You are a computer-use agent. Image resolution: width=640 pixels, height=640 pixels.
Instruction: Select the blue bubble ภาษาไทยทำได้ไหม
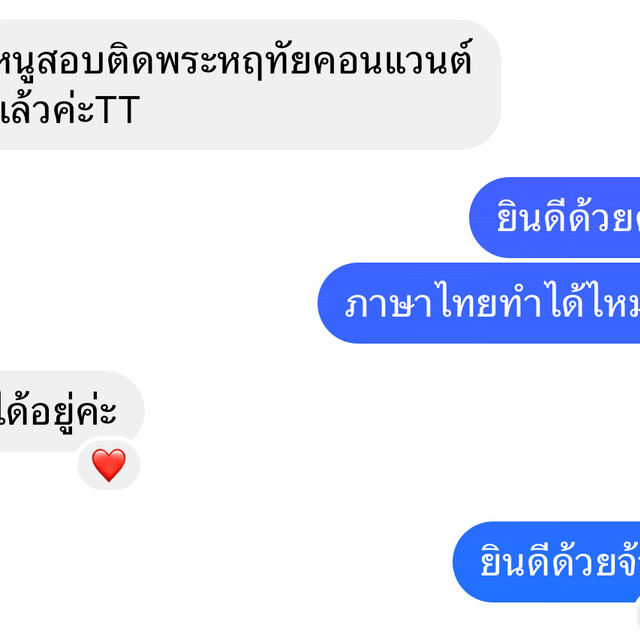[x=479, y=303]
